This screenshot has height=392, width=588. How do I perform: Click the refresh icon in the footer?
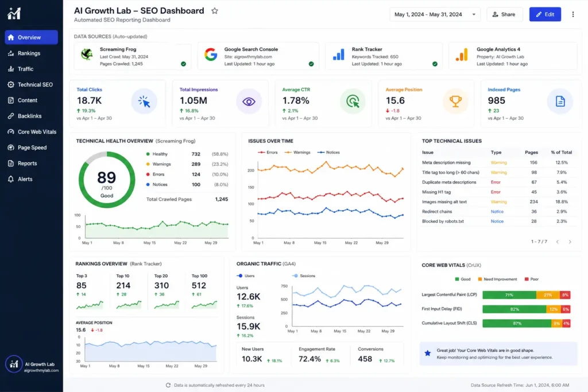click(x=168, y=385)
